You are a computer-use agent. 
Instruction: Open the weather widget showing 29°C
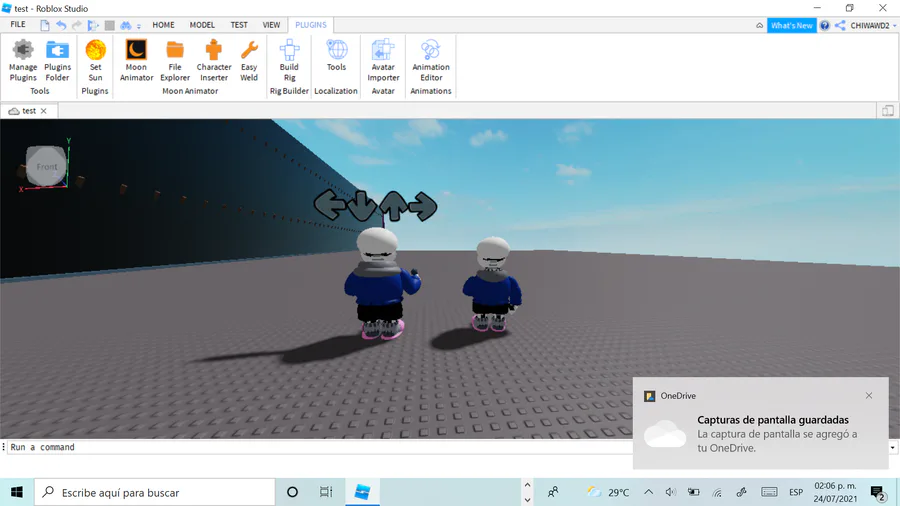pyautogui.click(x=608, y=492)
